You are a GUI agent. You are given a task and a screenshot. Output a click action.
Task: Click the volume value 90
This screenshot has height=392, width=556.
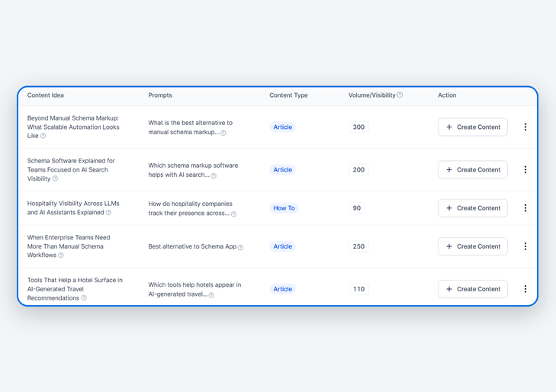[357, 208]
